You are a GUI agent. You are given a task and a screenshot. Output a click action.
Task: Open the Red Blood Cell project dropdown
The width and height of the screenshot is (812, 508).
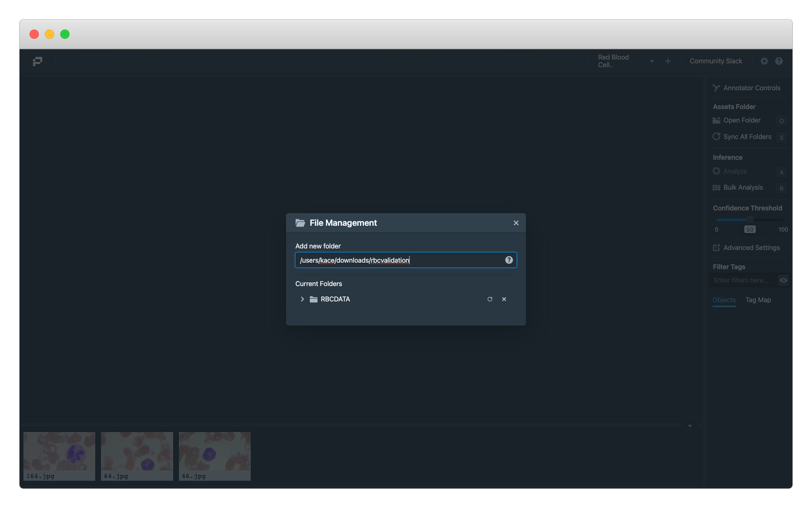(626, 61)
